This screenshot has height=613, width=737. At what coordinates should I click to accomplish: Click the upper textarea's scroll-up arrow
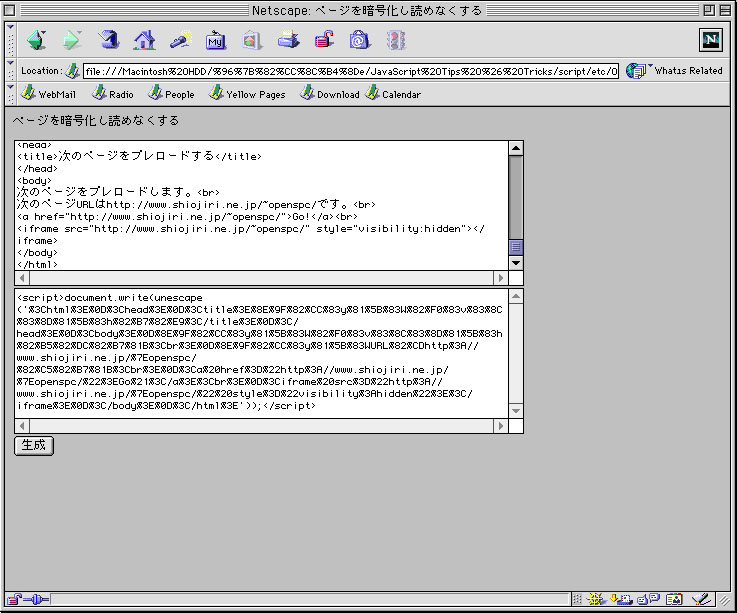point(516,149)
